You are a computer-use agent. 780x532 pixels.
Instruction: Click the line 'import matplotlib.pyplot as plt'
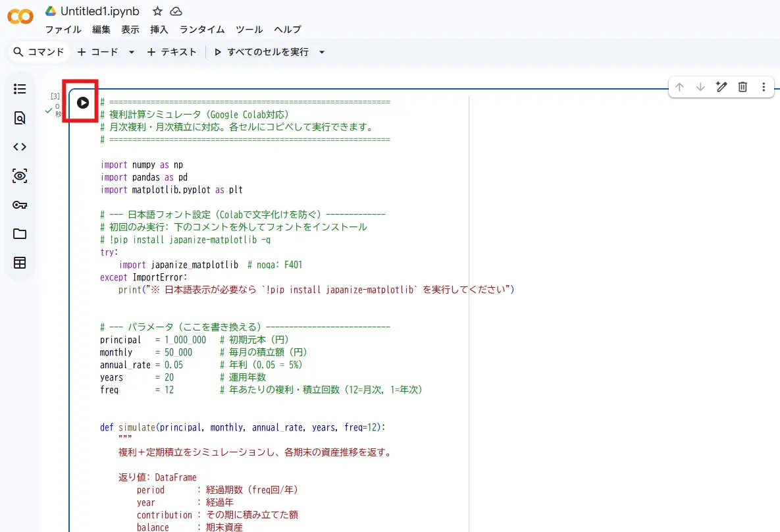click(x=172, y=190)
